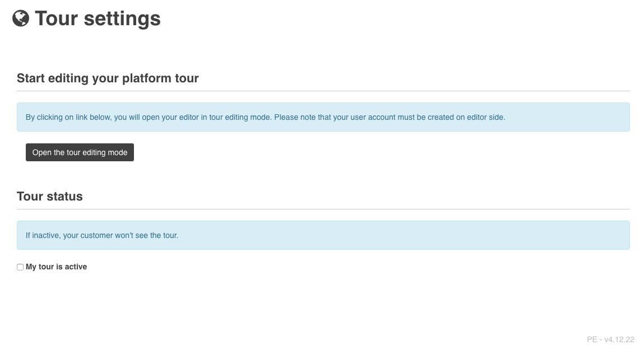This screenshot has width=644, height=350.
Task: Click the PE v4.12.22 version label
Action: pyautogui.click(x=610, y=339)
